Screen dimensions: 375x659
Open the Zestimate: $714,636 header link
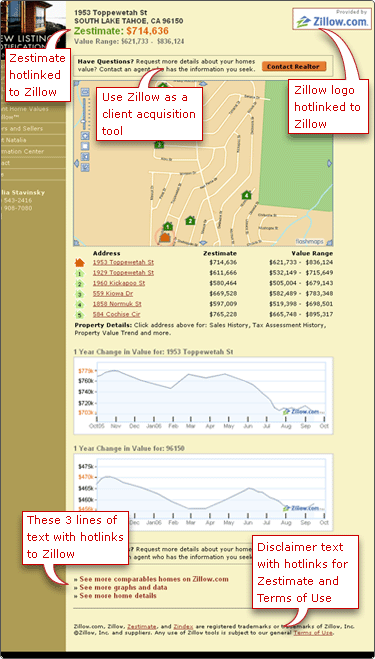click(121, 31)
